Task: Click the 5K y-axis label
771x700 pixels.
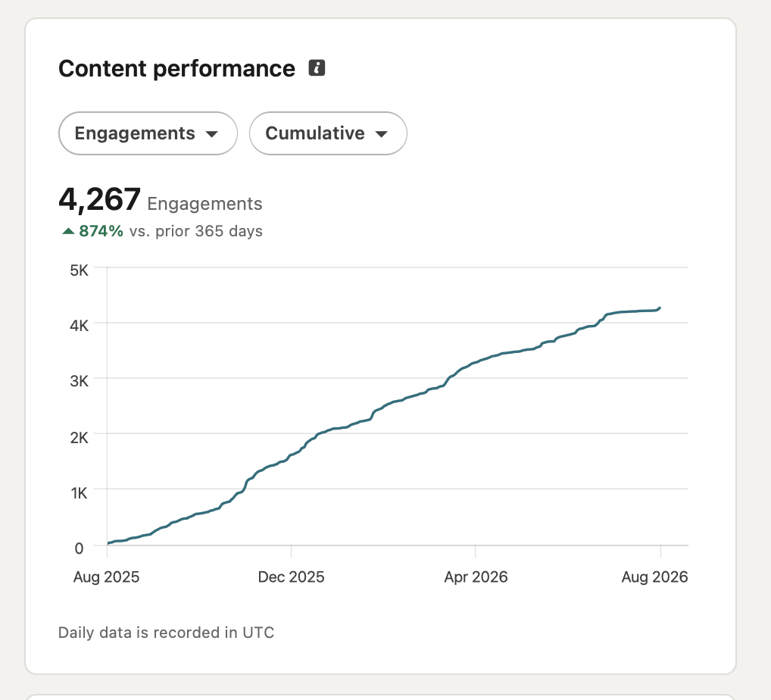Action: [x=80, y=270]
